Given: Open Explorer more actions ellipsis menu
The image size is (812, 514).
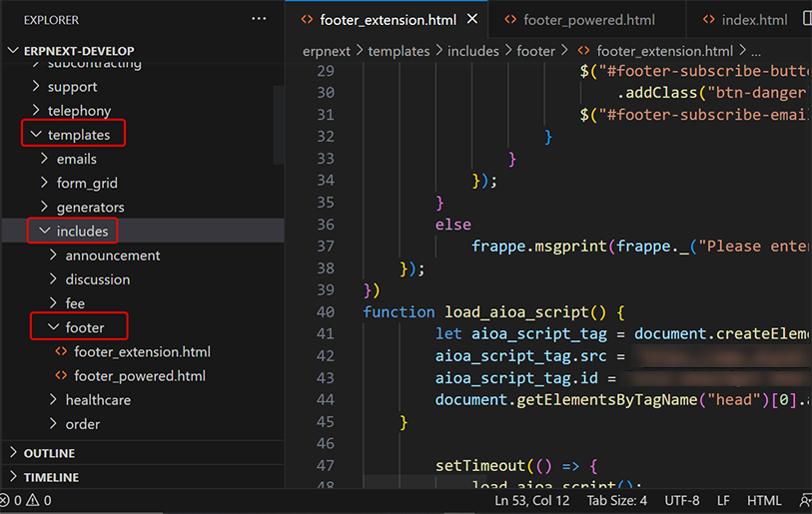Looking at the screenshot, I should (x=260, y=19).
